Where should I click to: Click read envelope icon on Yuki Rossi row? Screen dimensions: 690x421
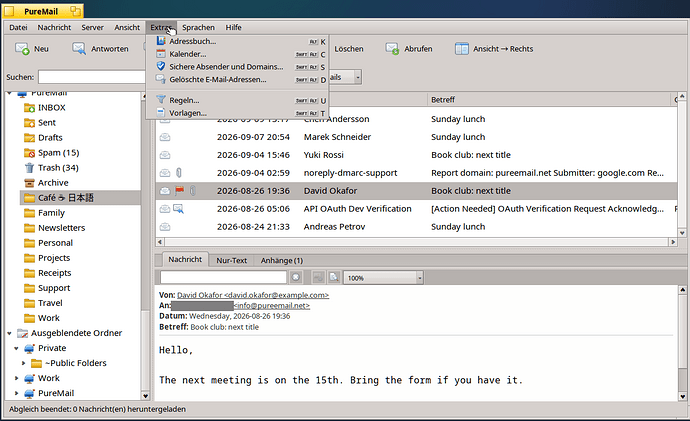(x=165, y=155)
